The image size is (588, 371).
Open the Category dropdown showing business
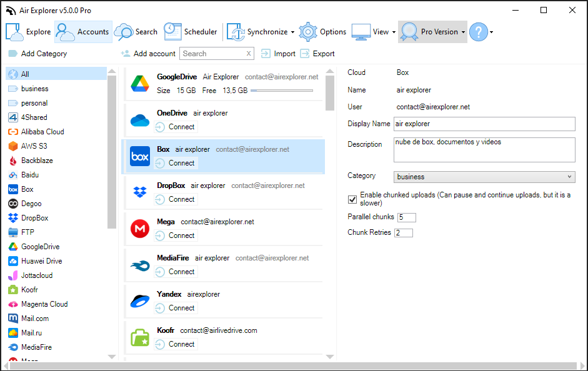click(484, 177)
